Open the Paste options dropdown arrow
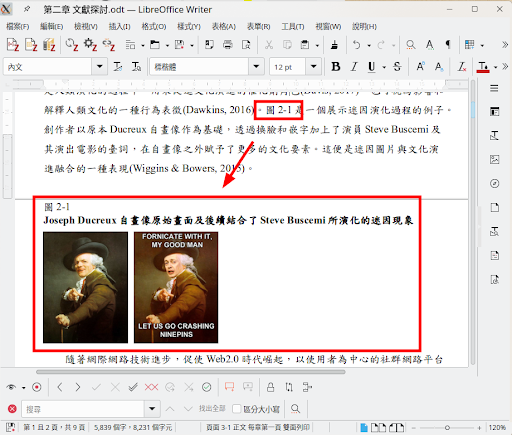The height and width of the screenshot is (435, 512). 317,45
